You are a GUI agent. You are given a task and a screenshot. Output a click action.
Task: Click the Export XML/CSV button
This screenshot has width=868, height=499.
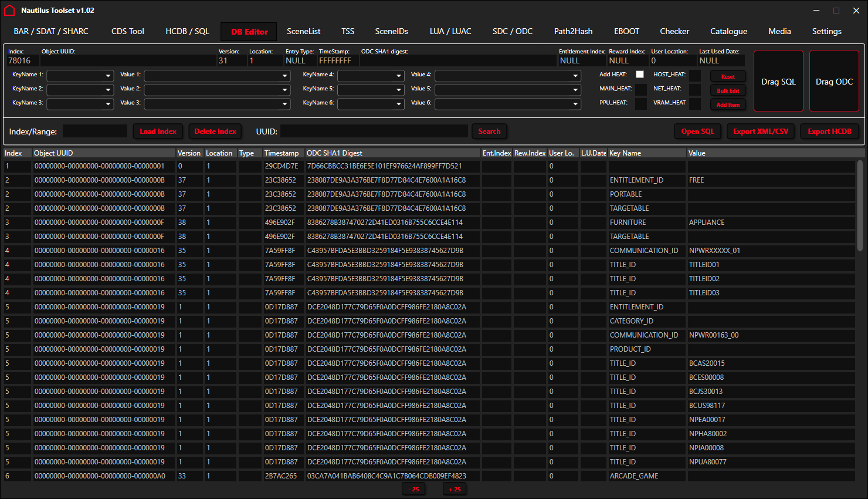point(761,132)
